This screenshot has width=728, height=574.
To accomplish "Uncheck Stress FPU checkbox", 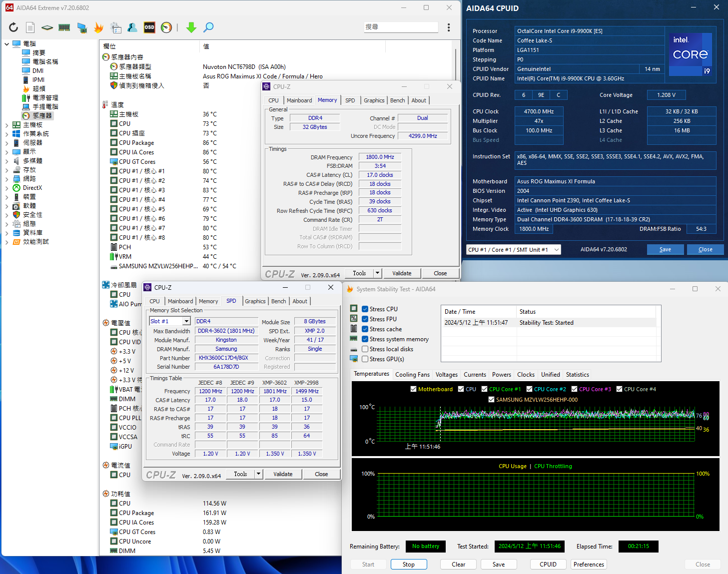I will coord(365,319).
